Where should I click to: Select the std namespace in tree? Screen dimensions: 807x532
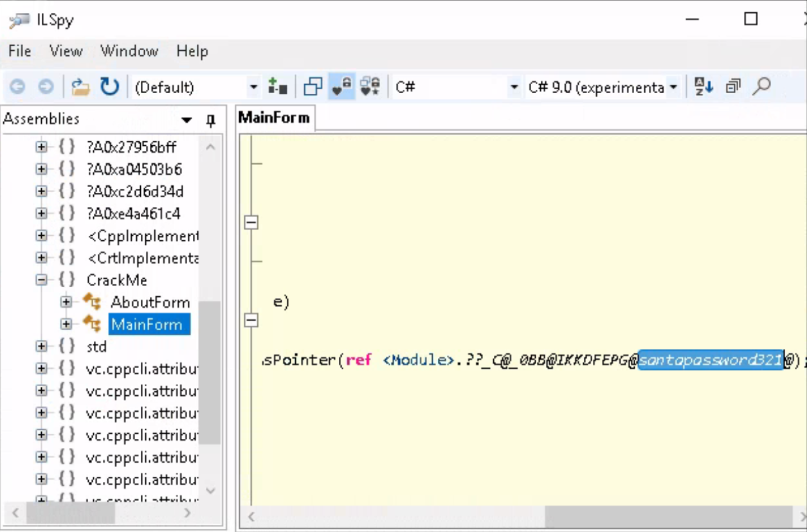[96, 347]
